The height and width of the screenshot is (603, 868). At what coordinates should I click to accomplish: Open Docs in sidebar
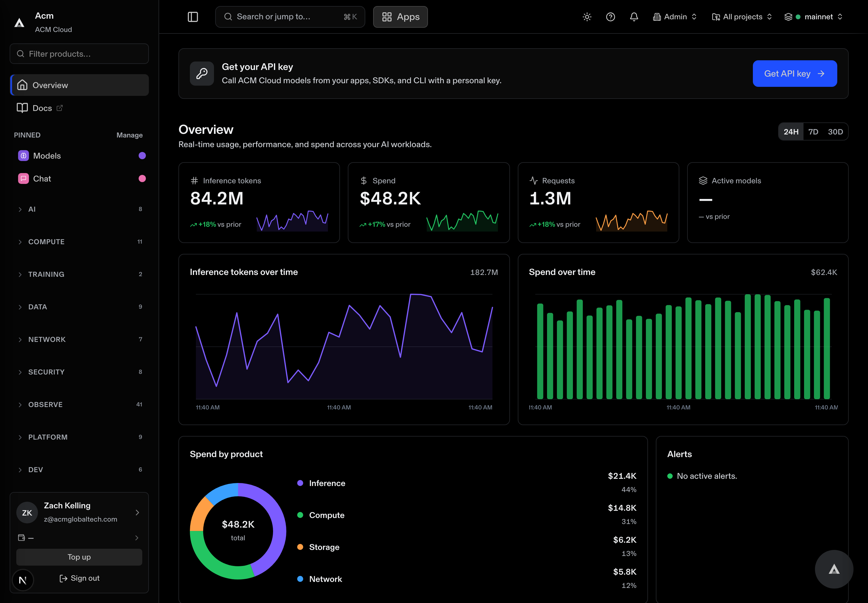[79, 108]
